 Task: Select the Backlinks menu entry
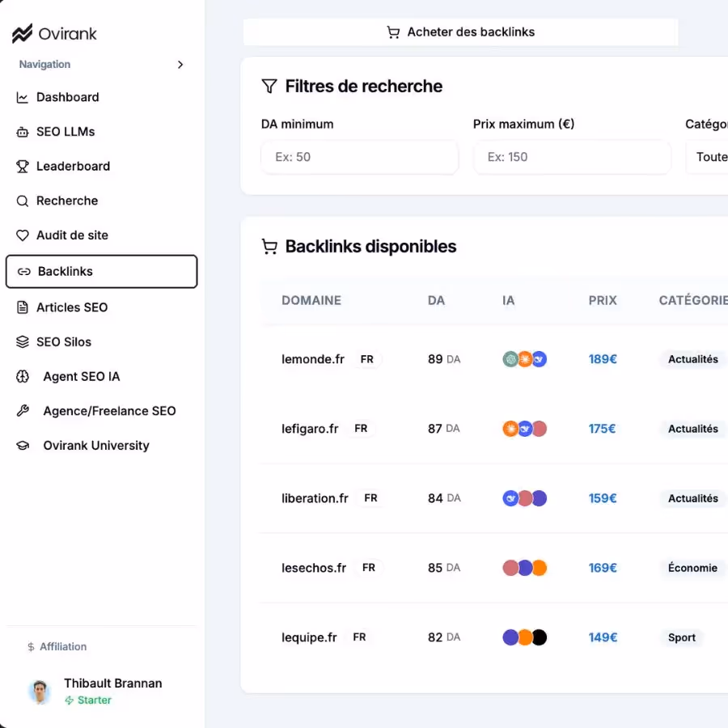click(102, 272)
